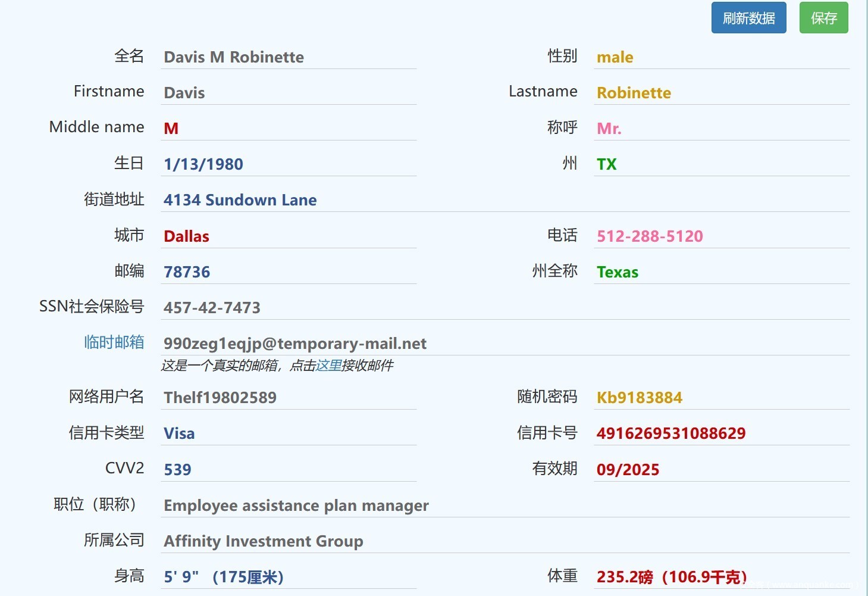Click the city field showing Dallas

click(x=288, y=236)
